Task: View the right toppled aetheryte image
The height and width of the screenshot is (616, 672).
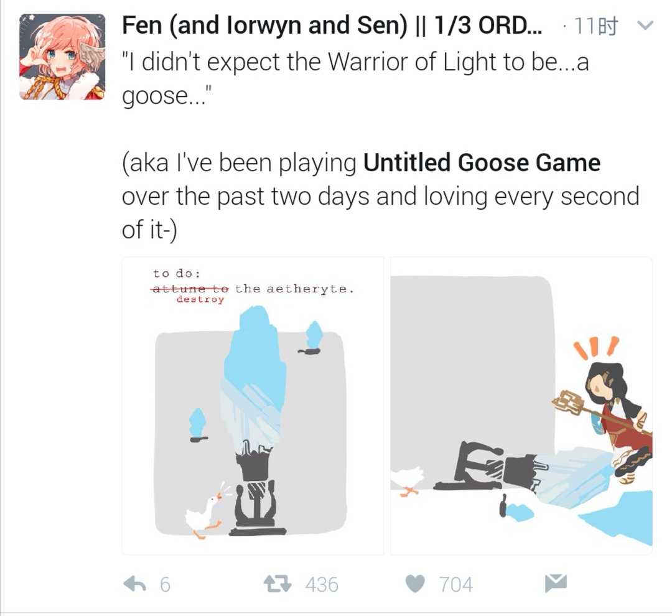Action: click(x=521, y=406)
